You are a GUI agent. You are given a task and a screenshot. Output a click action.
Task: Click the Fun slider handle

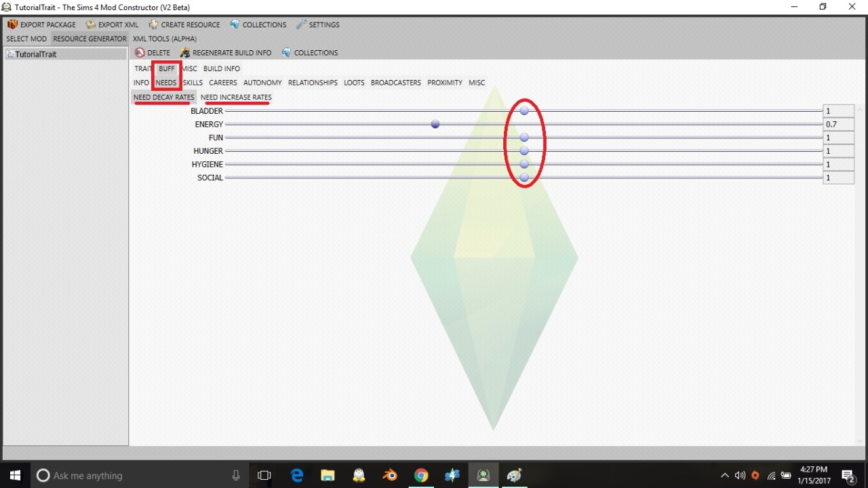coord(524,138)
